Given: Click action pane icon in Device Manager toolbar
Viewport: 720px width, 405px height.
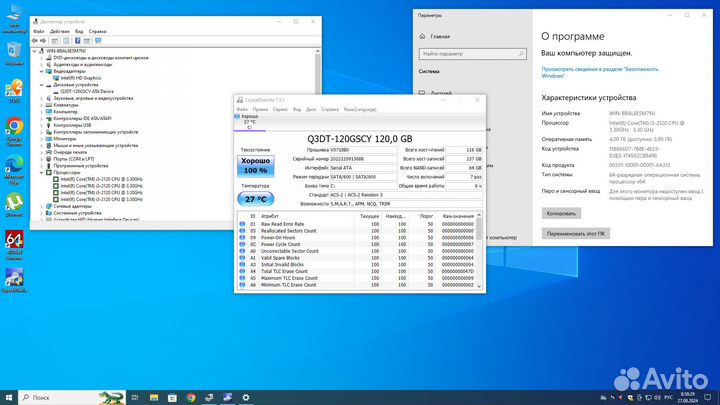Looking at the screenshot, I should coord(87,41).
